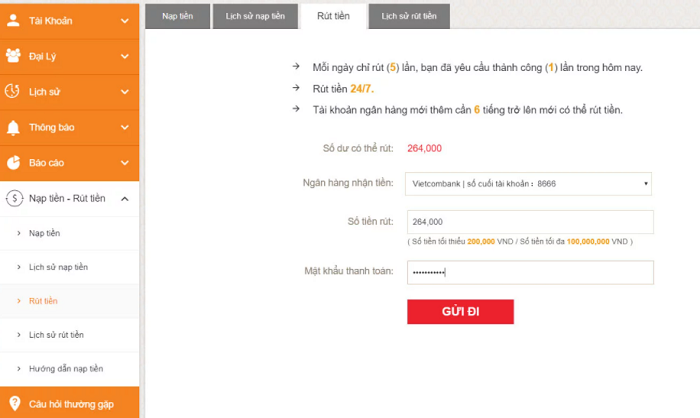The width and height of the screenshot is (700, 418).
Task: Click the Đại Lý group icon
Action: pyautogui.click(x=13, y=56)
